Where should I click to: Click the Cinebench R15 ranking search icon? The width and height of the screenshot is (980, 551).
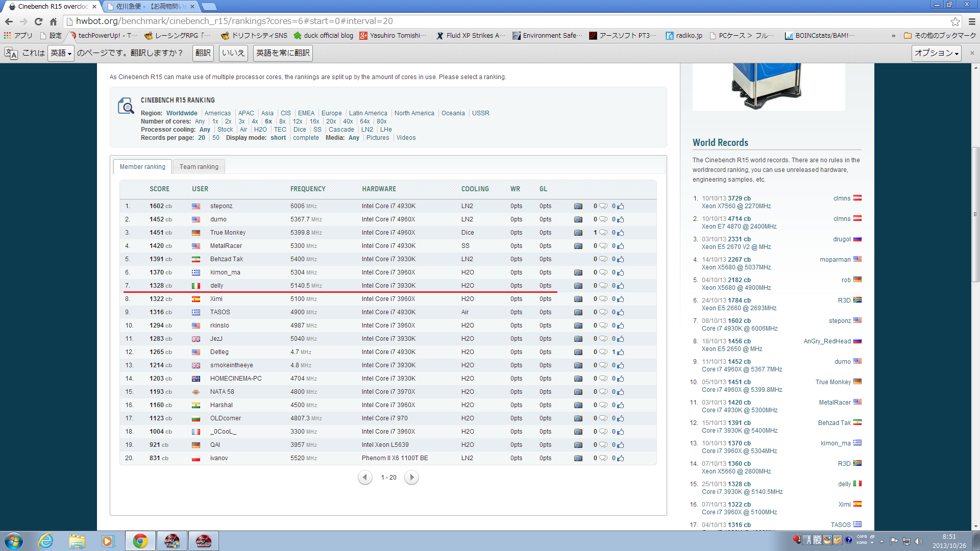(x=126, y=106)
